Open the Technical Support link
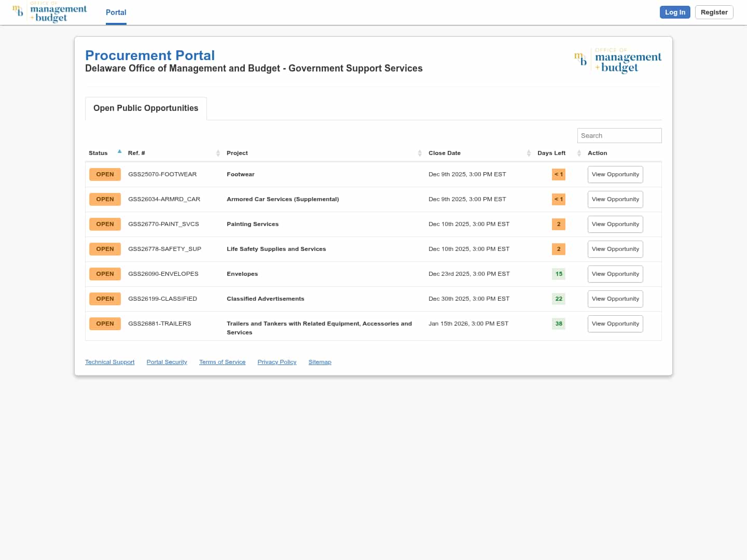Screen dimensions: 747x560 109,362
